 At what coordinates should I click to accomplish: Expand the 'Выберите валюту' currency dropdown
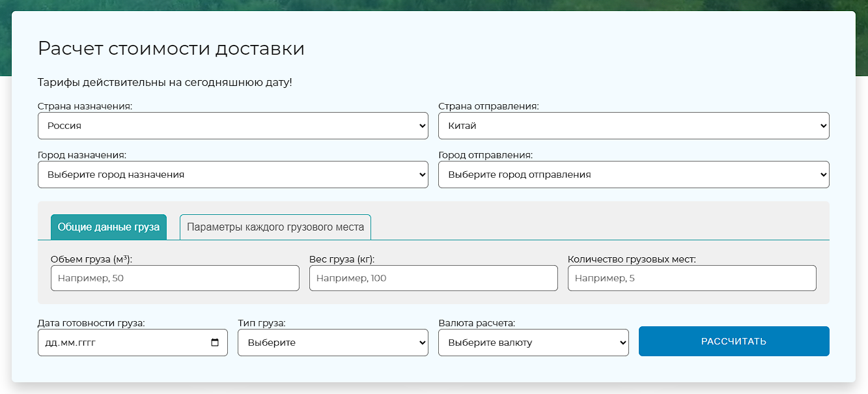tap(533, 343)
